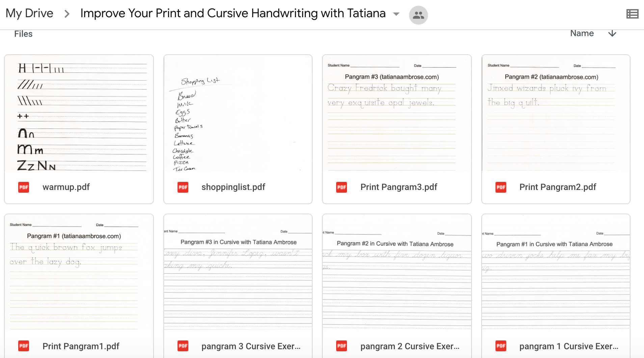
Task: Click the PDF icon of Print Pangram3.pdf
Action: tap(342, 187)
